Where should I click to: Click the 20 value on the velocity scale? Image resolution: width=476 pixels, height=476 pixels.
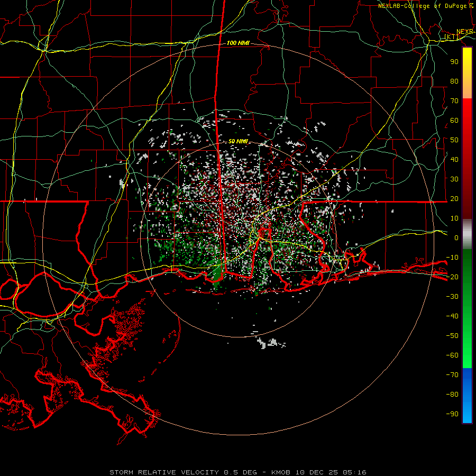[x=454, y=198]
